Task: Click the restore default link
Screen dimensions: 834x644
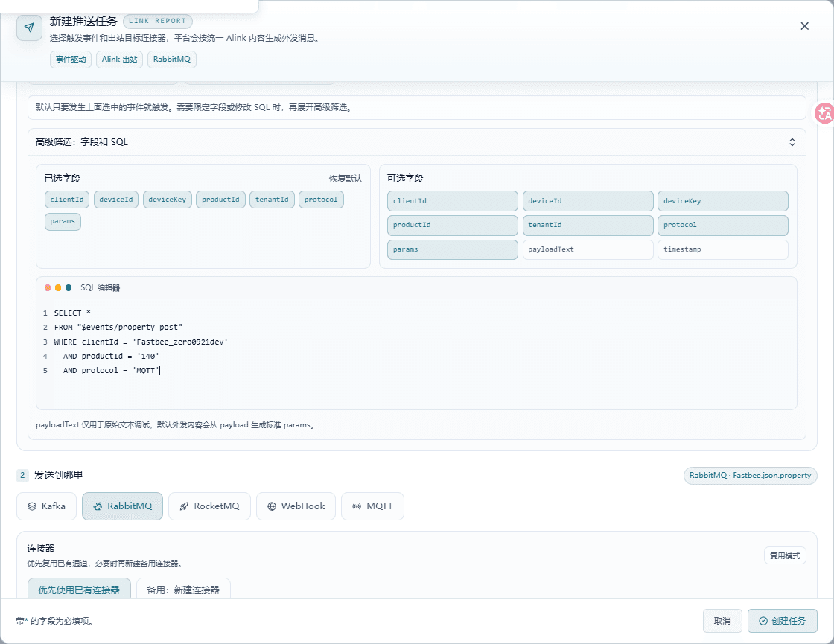Action: [346, 179]
